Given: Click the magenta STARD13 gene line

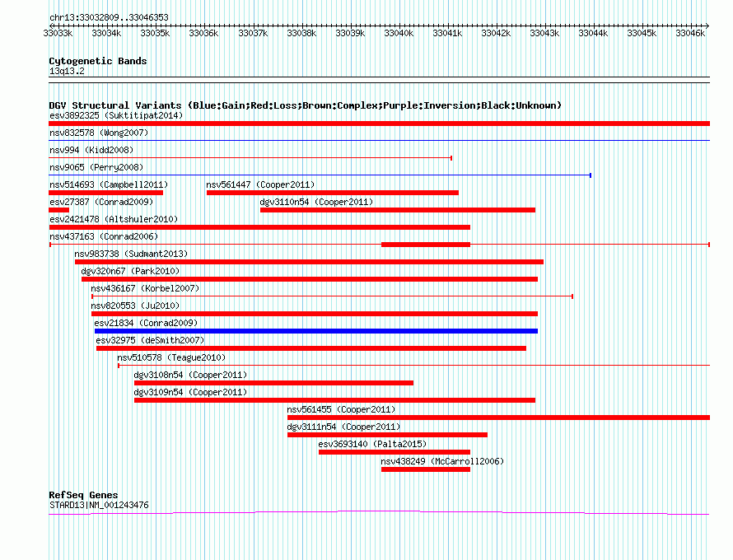Looking at the screenshot, I should [x=379, y=513].
